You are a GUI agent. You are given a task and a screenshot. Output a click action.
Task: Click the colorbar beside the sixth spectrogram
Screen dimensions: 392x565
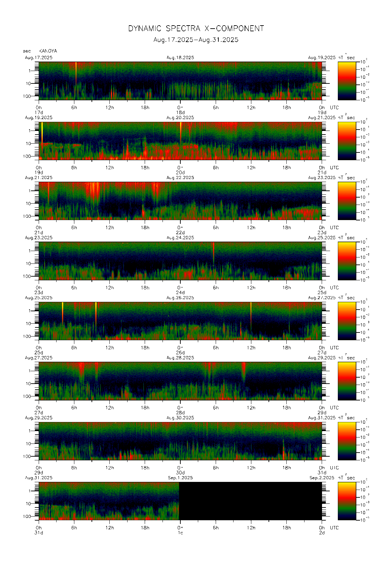pyautogui.click(x=347, y=381)
